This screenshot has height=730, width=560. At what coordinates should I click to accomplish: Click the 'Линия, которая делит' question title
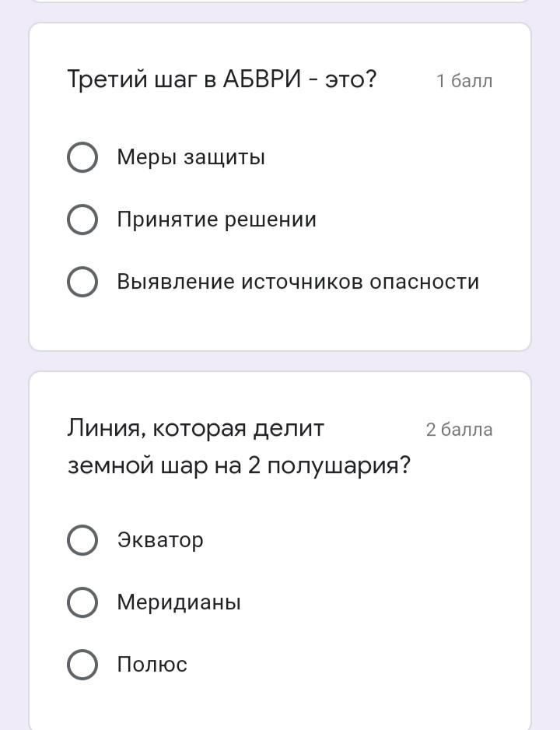click(196, 428)
